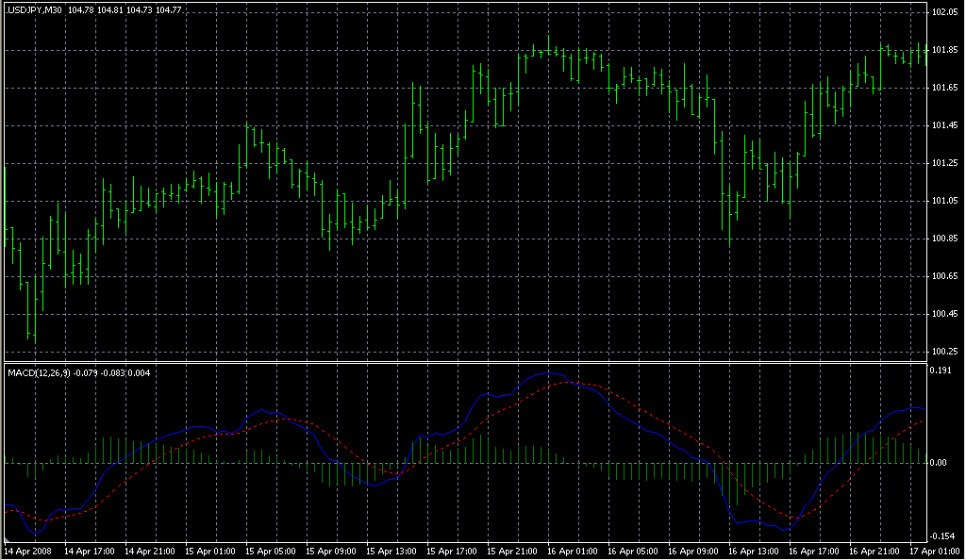Select the 15 Apr 13:00 time label

(391, 551)
